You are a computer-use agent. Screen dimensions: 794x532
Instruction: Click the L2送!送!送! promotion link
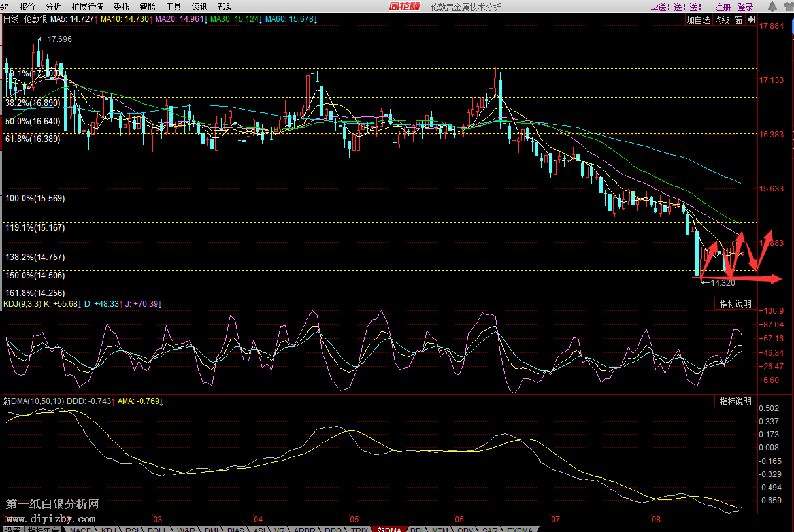[676, 7]
